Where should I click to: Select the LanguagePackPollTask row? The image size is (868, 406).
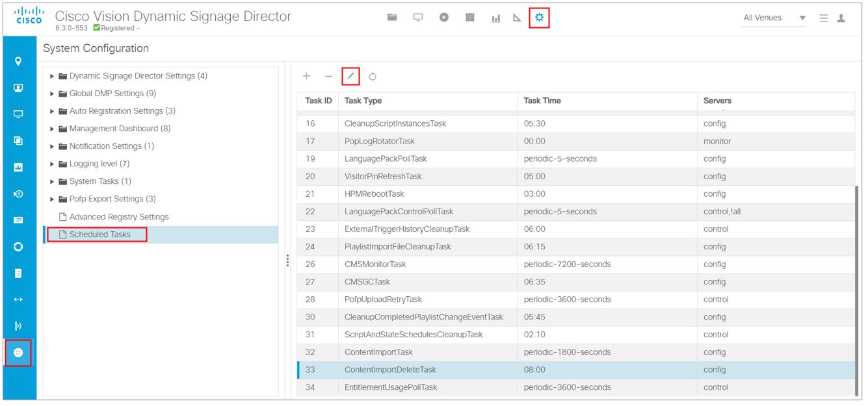pos(576,159)
